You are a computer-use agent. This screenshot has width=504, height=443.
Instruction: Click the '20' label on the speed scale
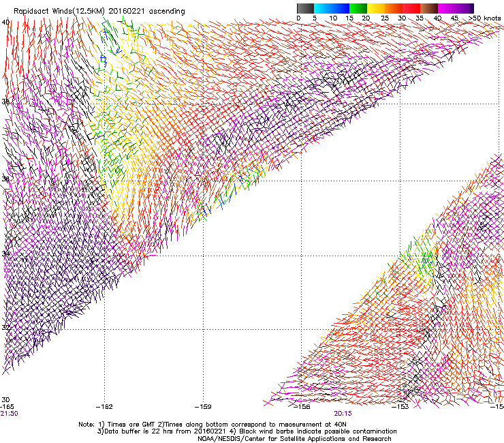pyautogui.click(x=366, y=18)
